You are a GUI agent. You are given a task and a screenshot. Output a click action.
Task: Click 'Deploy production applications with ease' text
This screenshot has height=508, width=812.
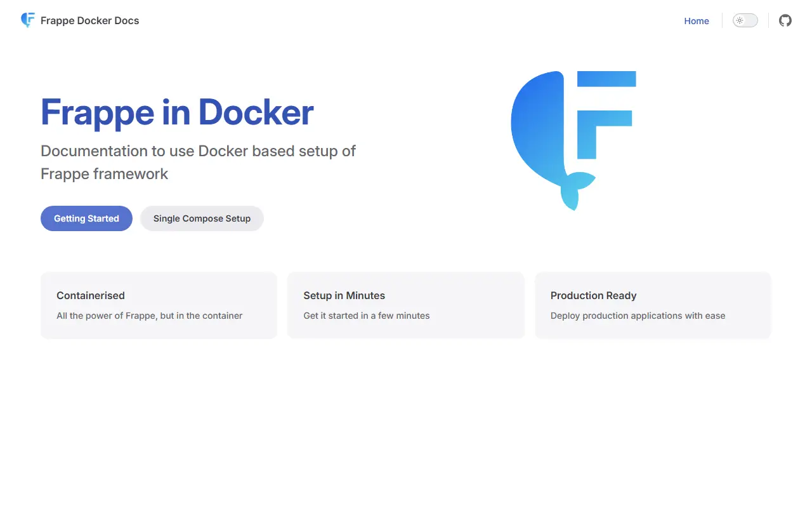pyautogui.click(x=638, y=316)
